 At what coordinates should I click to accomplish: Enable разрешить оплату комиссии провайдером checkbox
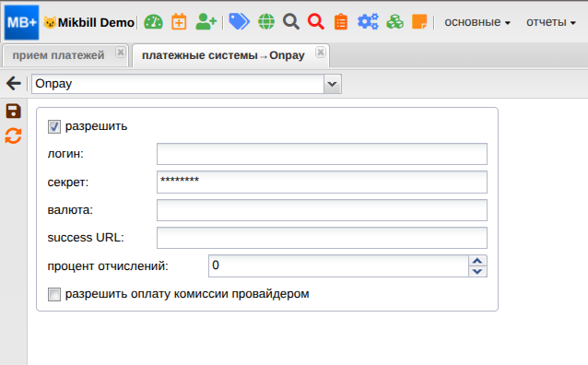(x=54, y=294)
